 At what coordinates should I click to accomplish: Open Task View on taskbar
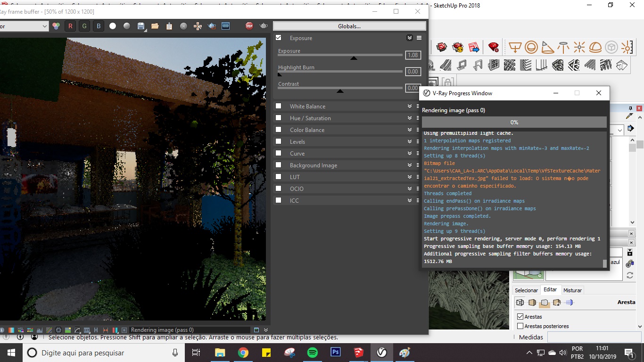(196, 353)
